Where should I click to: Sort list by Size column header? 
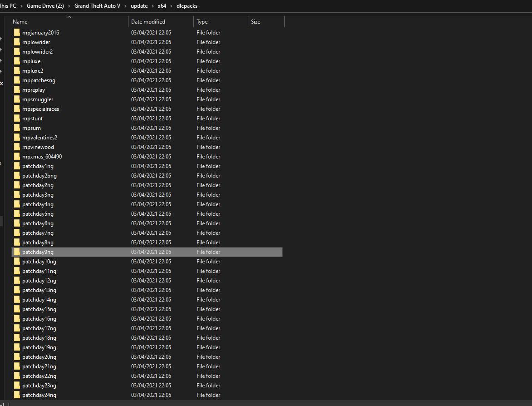pyautogui.click(x=256, y=22)
